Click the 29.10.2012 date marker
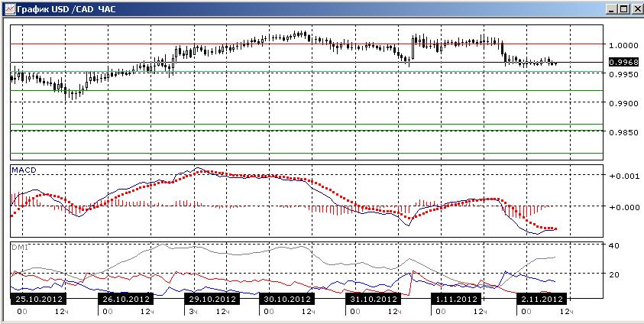 [211, 299]
